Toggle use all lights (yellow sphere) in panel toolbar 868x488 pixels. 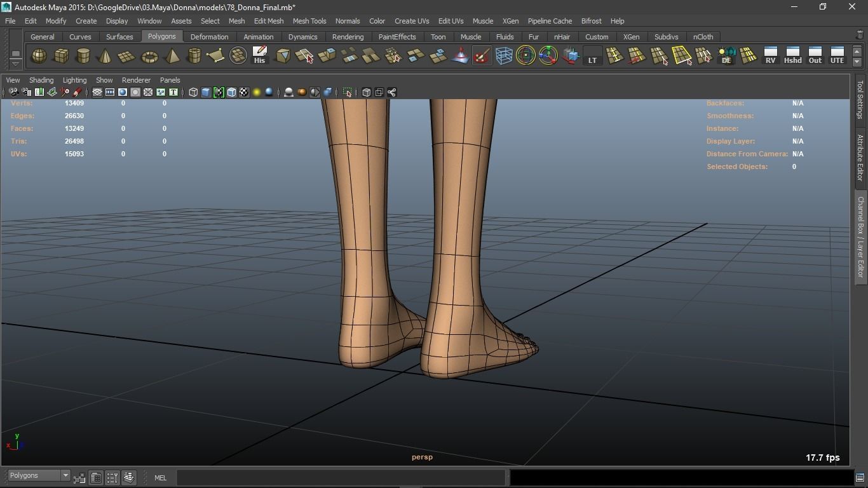[x=257, y=93]
